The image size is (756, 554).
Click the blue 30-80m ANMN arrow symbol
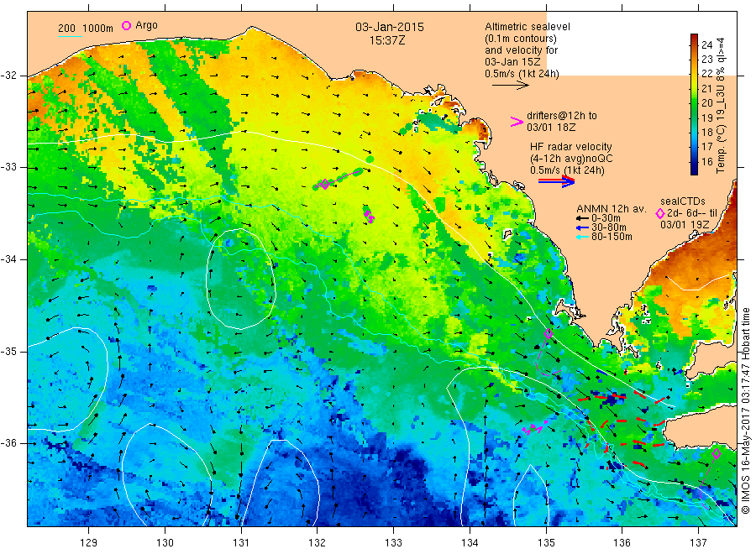click(582, 227)
